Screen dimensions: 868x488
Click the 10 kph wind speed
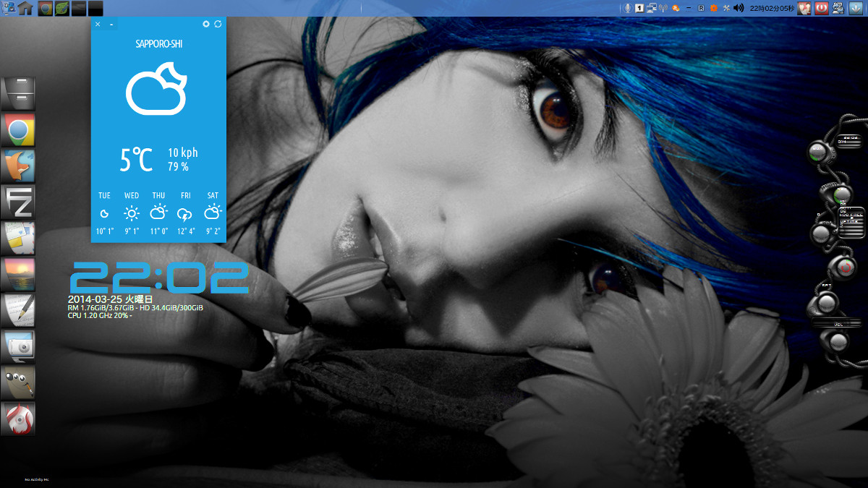(183, 153)
